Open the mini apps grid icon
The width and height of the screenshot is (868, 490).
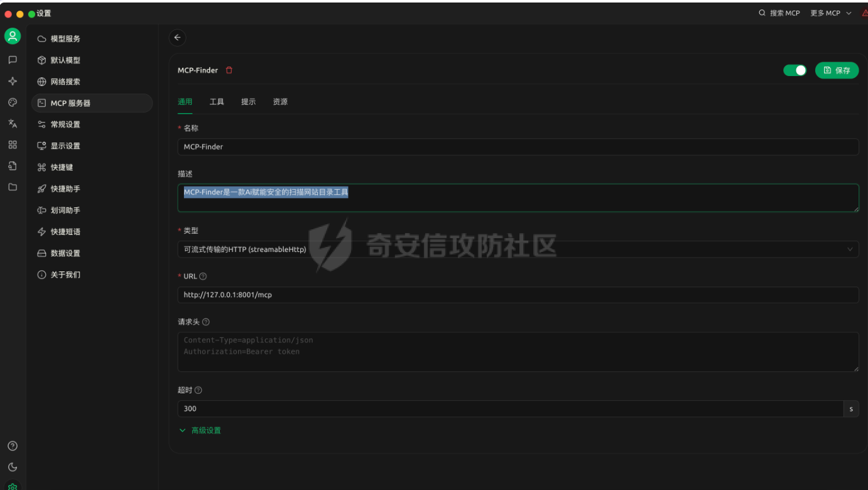point(13,144)
